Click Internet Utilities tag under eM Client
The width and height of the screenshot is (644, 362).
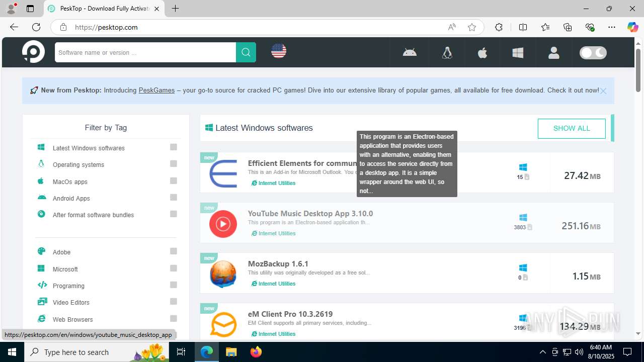pyautogui.click(x=273, y=334)
